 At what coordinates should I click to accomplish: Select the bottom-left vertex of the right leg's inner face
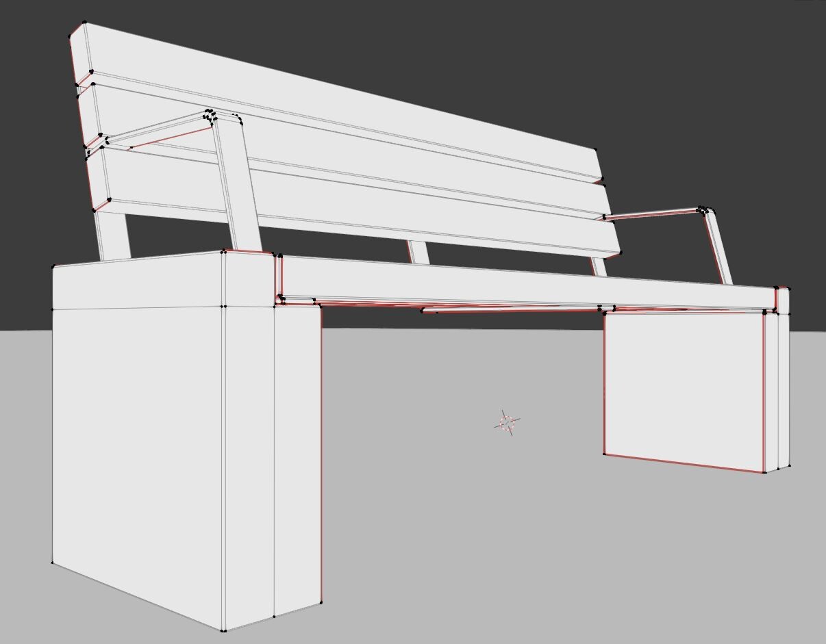click(x=603, y=453)
